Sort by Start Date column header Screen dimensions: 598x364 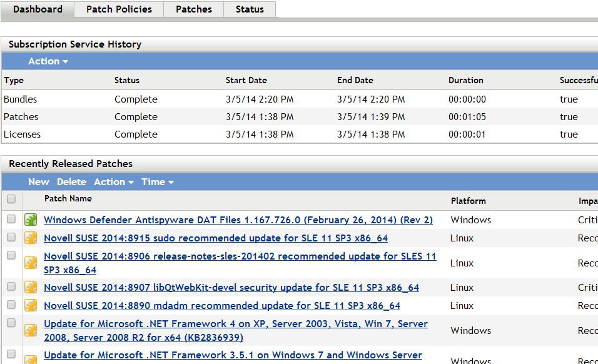246,81
